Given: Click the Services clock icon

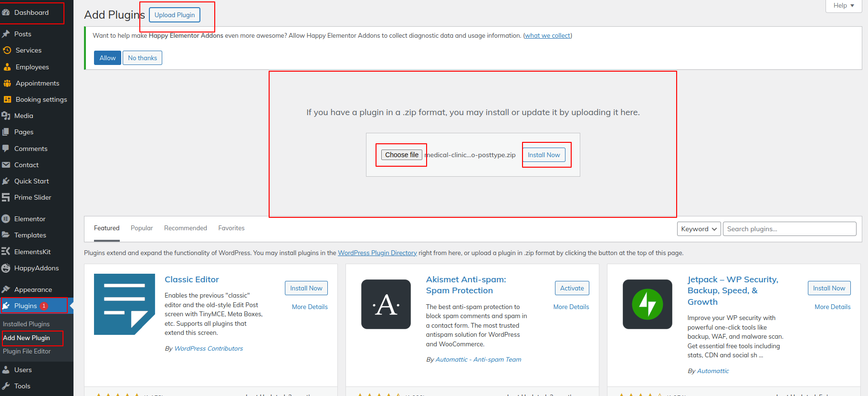Looking at the screenshot, I should point(7,50).
